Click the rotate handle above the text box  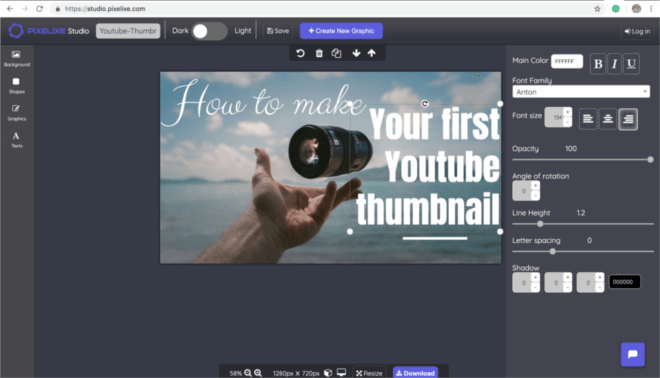coord(425,104)
